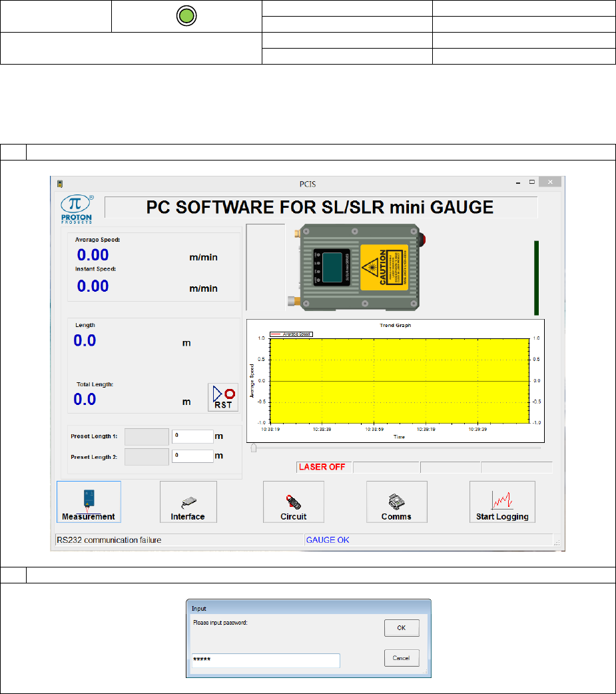
Task: Click the password input field
Action: 266,660
